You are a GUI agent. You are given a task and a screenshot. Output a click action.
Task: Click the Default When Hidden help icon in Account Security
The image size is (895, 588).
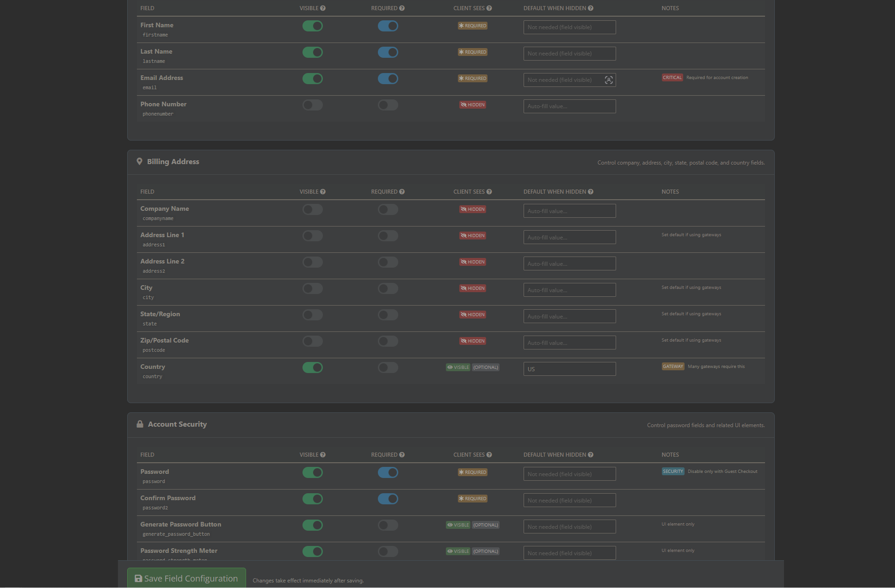(591, 455)
